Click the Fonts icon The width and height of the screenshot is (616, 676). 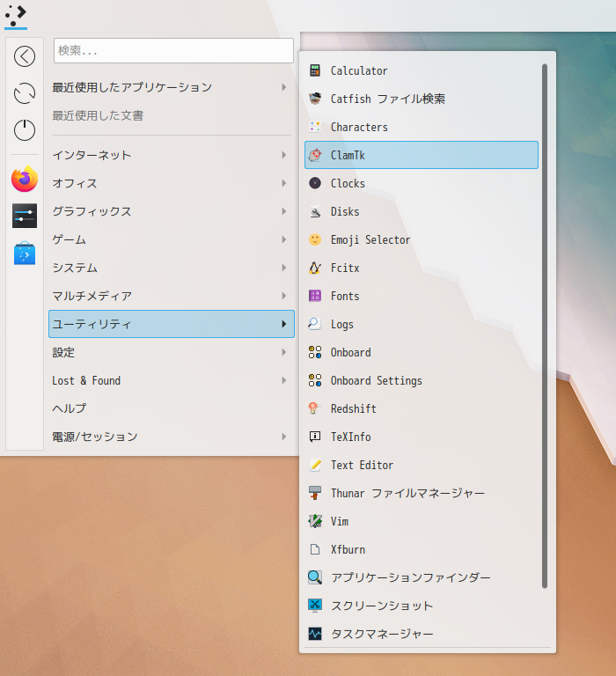pos(315,296)
